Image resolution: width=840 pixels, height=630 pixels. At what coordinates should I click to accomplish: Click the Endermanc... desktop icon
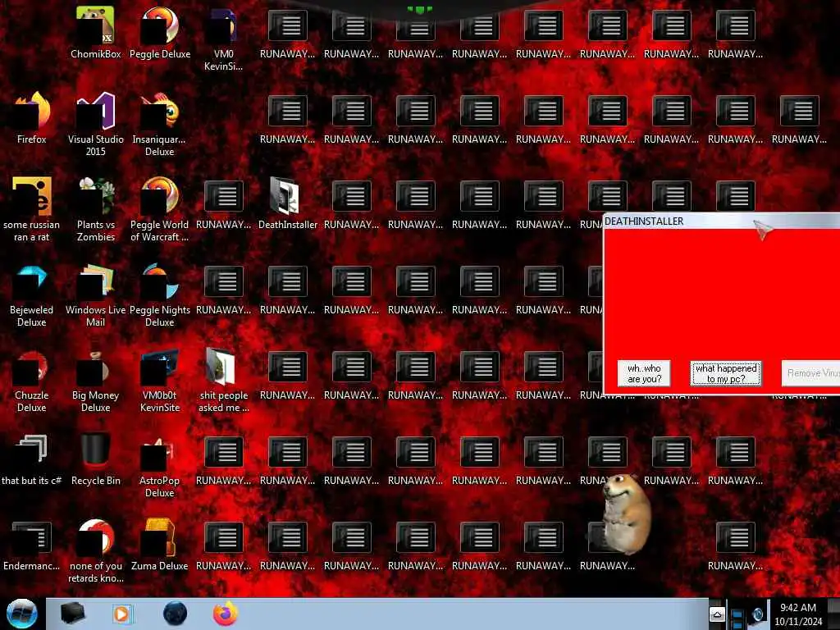click(32, 546)
